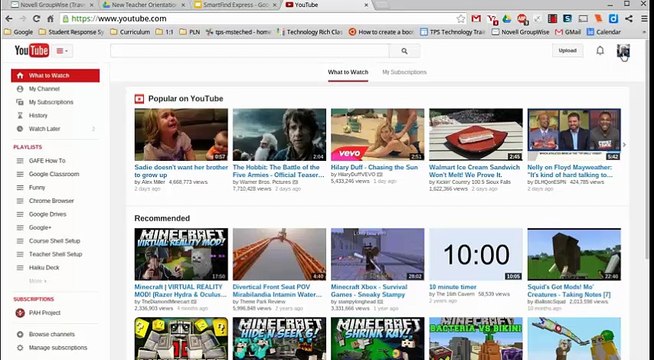Screen dimensions: 654x360
Task: Open the Google+ playlist
Action: coord(40,227)
